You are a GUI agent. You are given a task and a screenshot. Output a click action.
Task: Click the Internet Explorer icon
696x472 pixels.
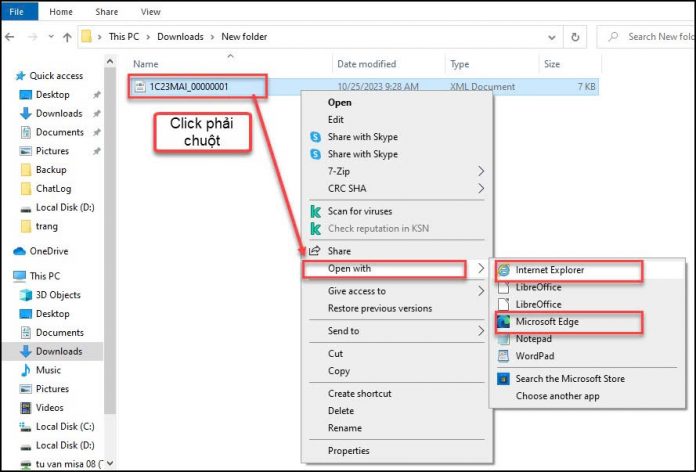point(503,270)
